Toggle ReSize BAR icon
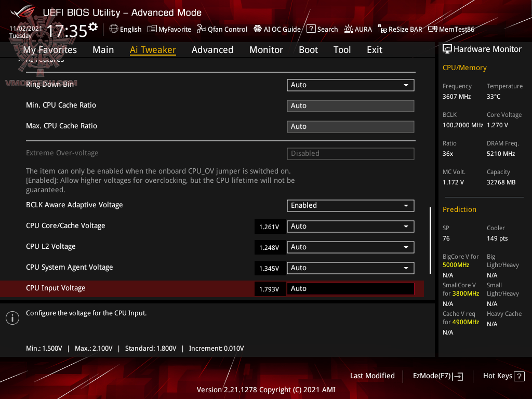This screenshot has width=532, height=399. [x=382, y=29]
